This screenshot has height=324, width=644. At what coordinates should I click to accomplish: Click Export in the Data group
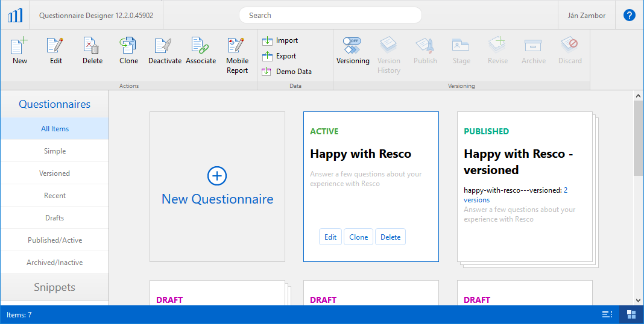pyautogui.click(x=280, y=56)
